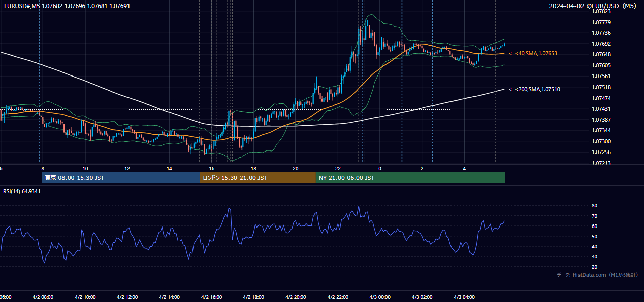644x302 pixels.
Task: Click RSI scale level 80
Action: click(595, 206)
